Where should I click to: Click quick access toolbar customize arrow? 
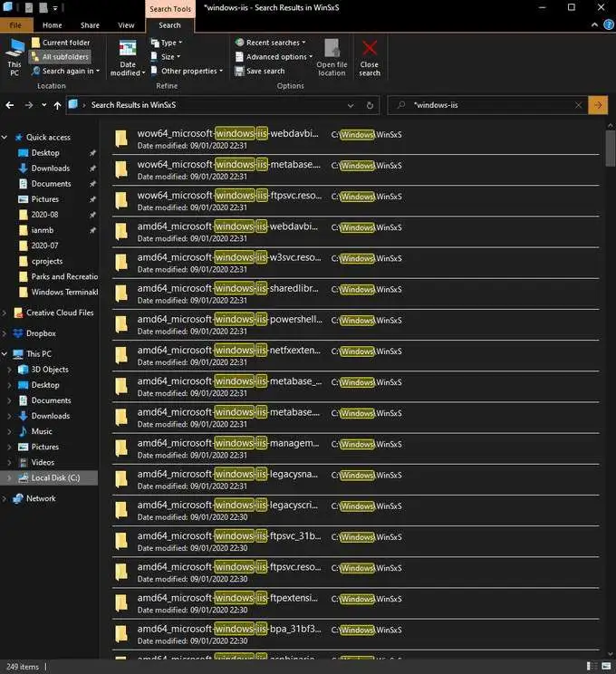point(55,8)
